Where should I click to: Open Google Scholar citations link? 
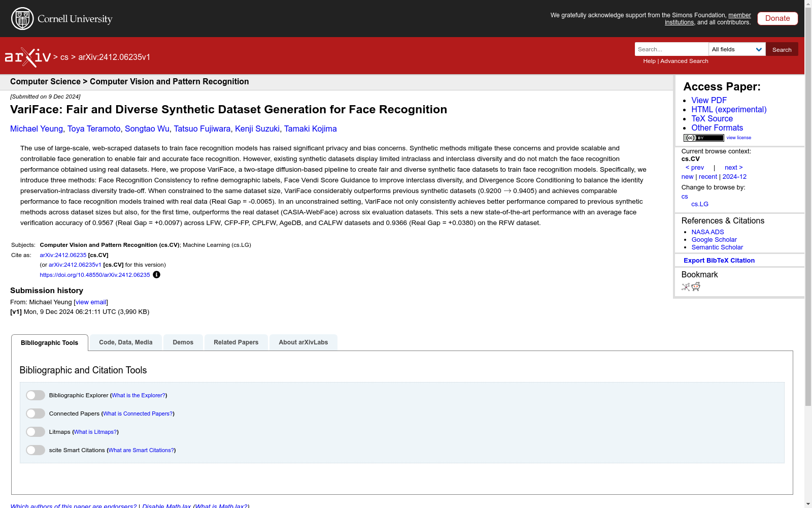pyautogui.click(x=714, y=240)
